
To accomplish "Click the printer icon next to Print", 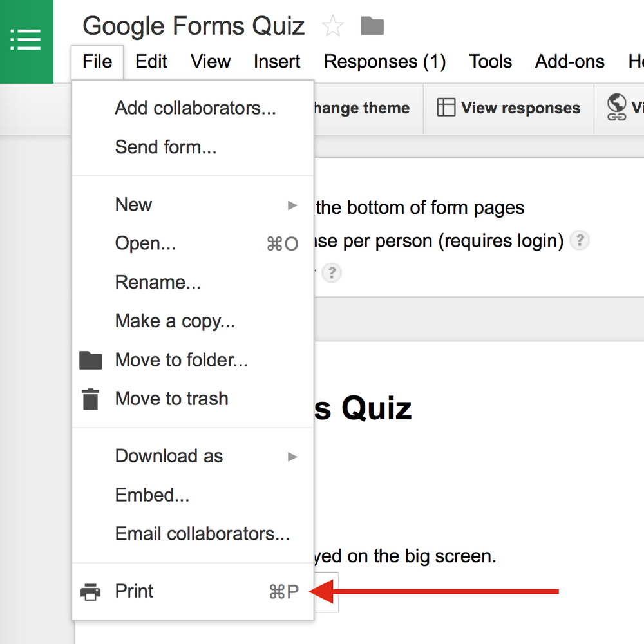I will 90,592.
